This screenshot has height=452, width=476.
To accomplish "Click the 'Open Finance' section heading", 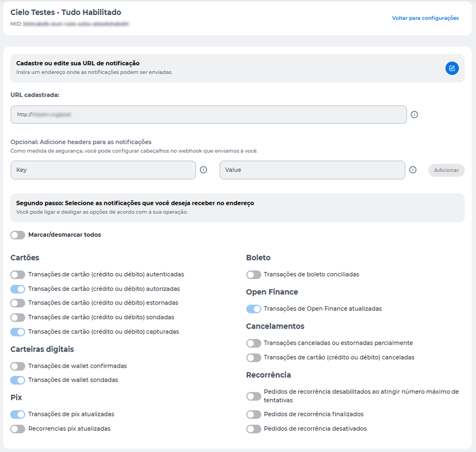I will click(272, 292).
